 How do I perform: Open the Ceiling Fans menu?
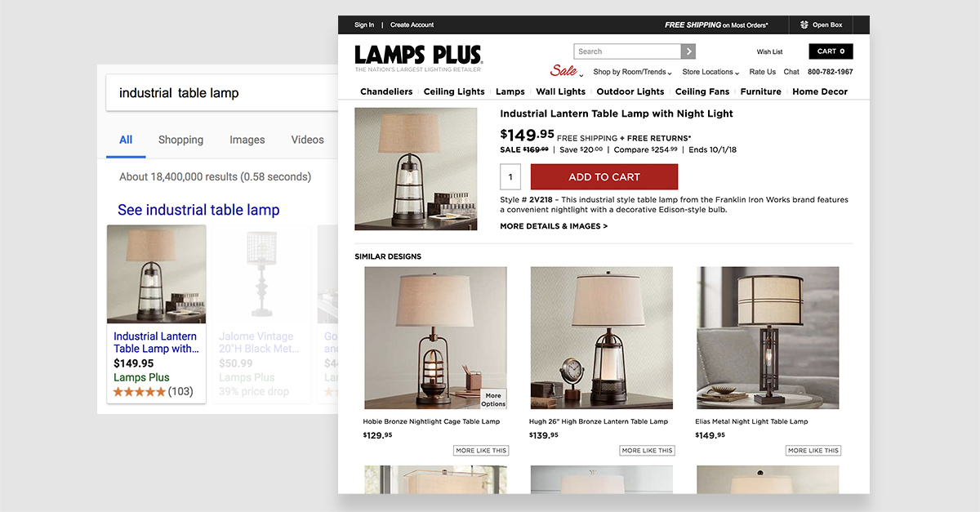(x=702, y=91)
